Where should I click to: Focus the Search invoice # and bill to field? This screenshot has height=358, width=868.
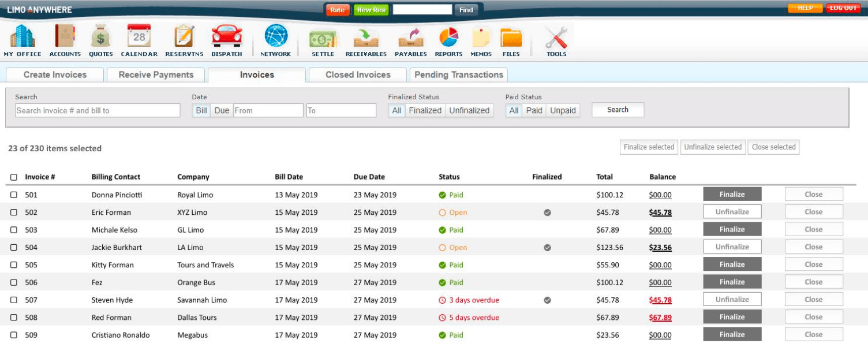[98, 110]
